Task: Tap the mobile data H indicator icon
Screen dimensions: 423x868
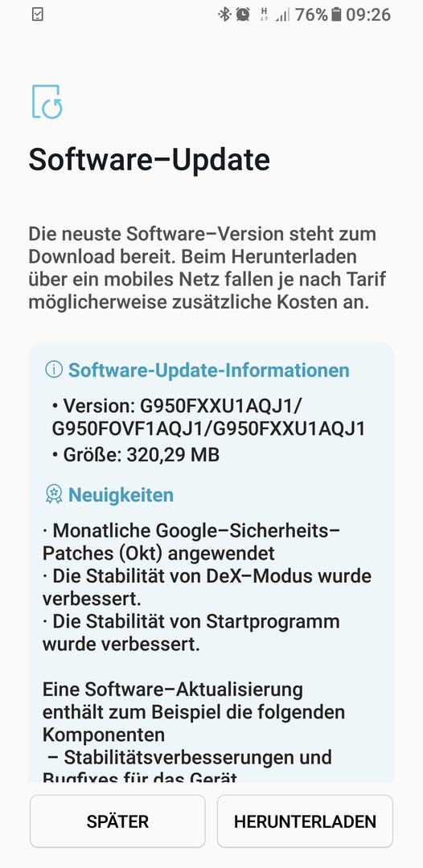Action: pos(264,14)
